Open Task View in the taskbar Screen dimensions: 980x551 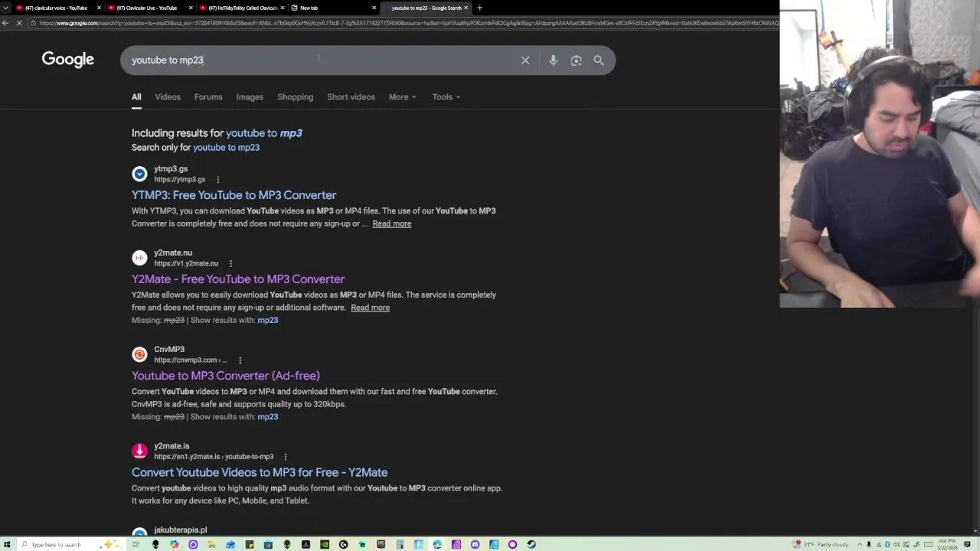click(136, 544)
